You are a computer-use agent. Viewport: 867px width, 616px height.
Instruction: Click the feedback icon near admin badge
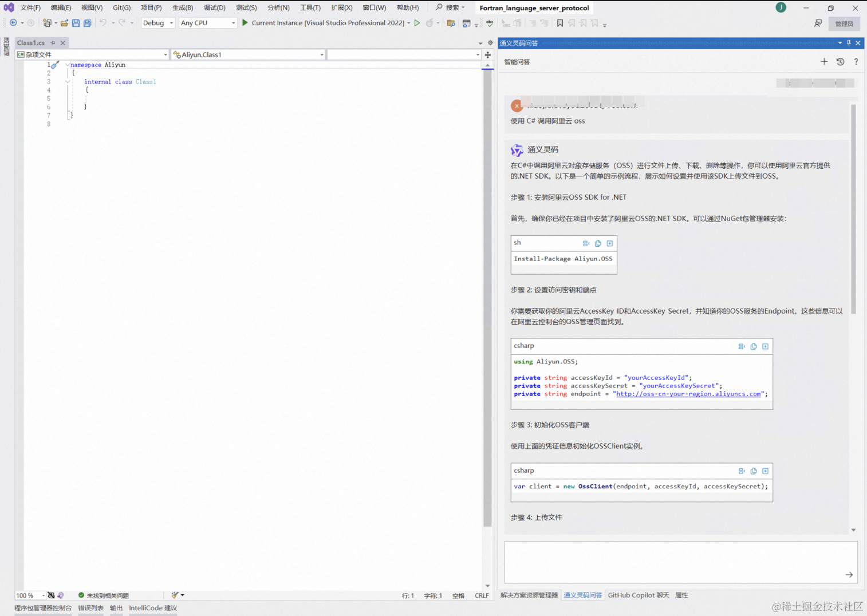tap(818, 23)
